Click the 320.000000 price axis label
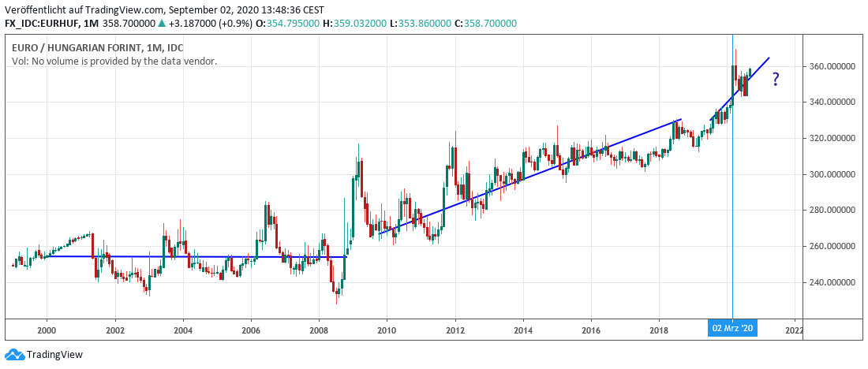Viewport: 868px width, 369px height. [832, 138]
